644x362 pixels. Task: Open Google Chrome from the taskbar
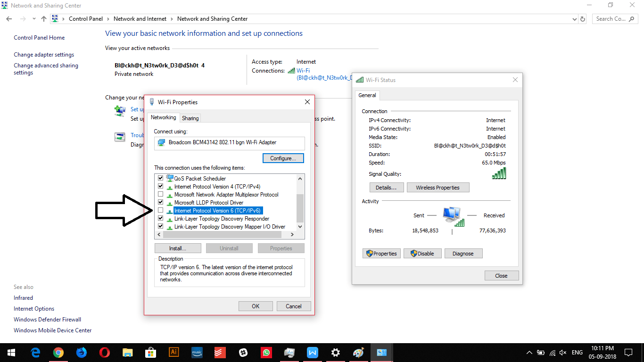[x=58, y=352]
